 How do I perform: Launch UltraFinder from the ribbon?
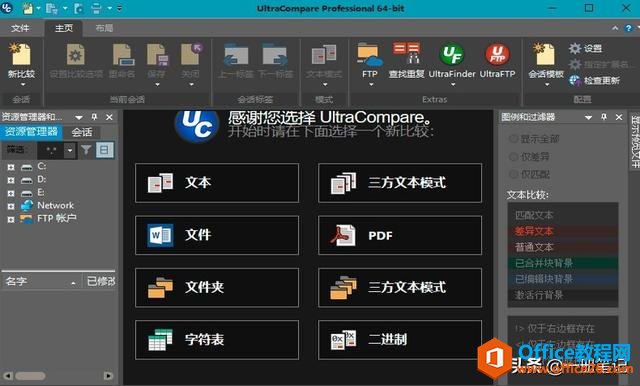451,55
